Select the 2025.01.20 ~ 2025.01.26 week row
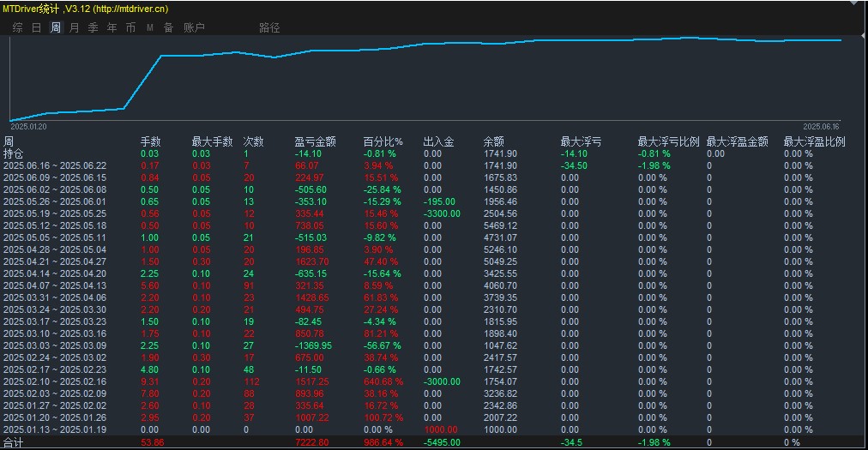 click(434, 417)
